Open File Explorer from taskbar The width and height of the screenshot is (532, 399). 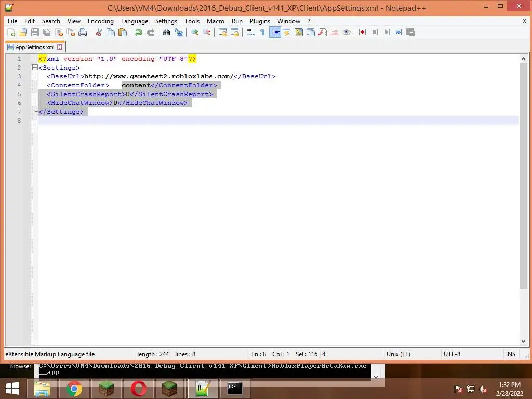[42, 389]
